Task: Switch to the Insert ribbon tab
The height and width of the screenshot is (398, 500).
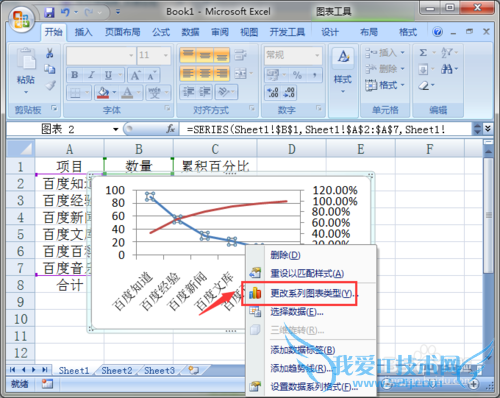Action: pos(84,32)
